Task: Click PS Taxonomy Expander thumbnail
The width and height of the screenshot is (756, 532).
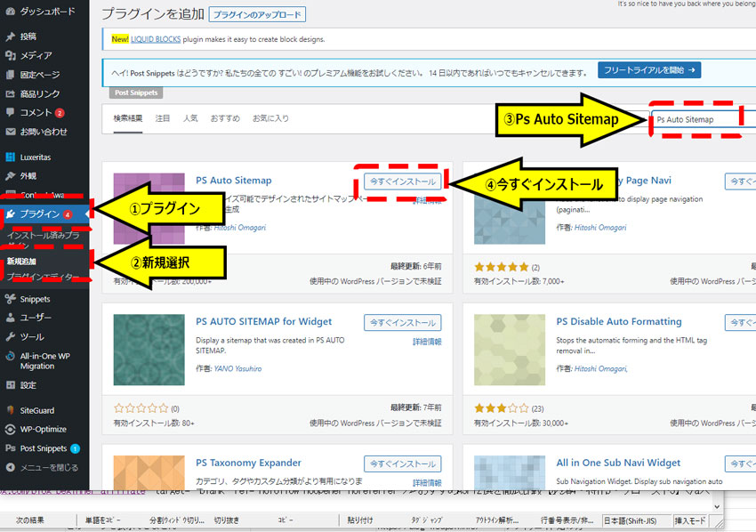Action: pos(149,472)
